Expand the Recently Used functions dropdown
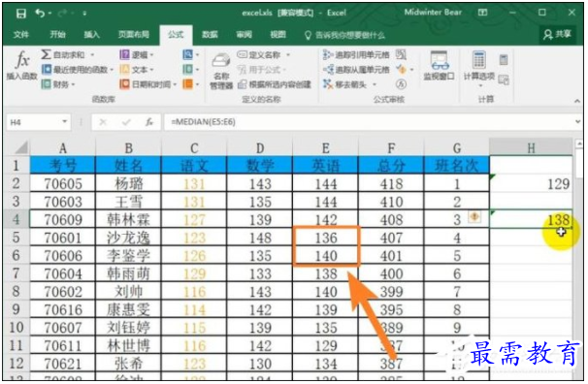Viewport: 588px width, 384px height. [x=112, y=70]
